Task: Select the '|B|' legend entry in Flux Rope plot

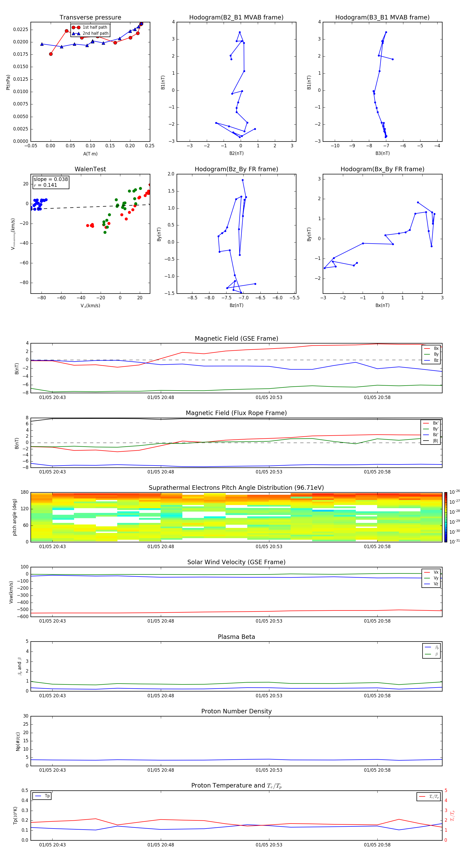Action: coord(431,441)
